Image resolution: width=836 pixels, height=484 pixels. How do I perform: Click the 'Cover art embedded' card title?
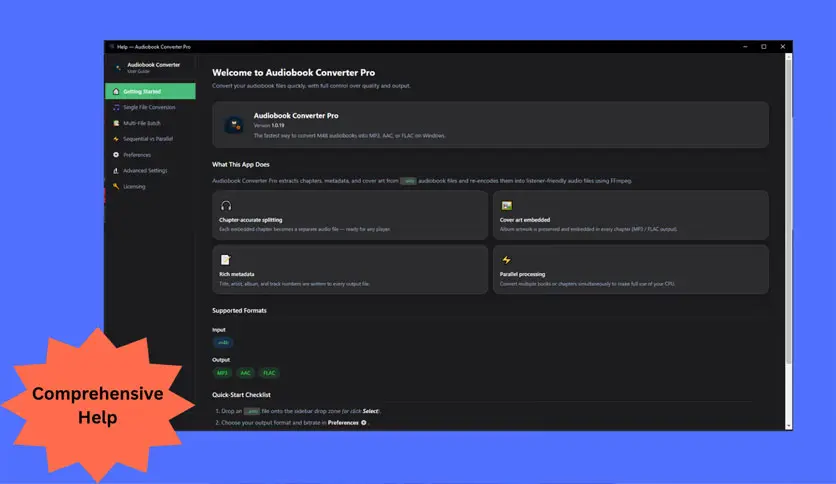coord(525,220)
